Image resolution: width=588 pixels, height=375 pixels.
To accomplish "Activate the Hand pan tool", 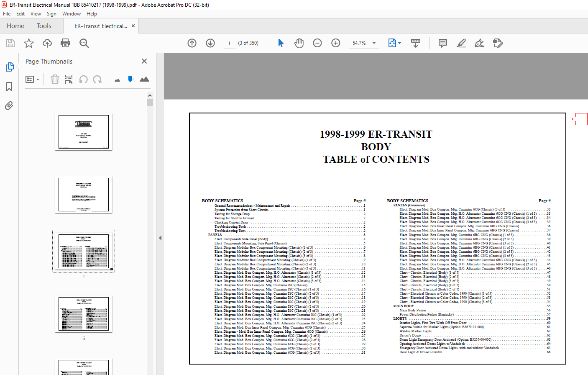I will tap(299, 43).
